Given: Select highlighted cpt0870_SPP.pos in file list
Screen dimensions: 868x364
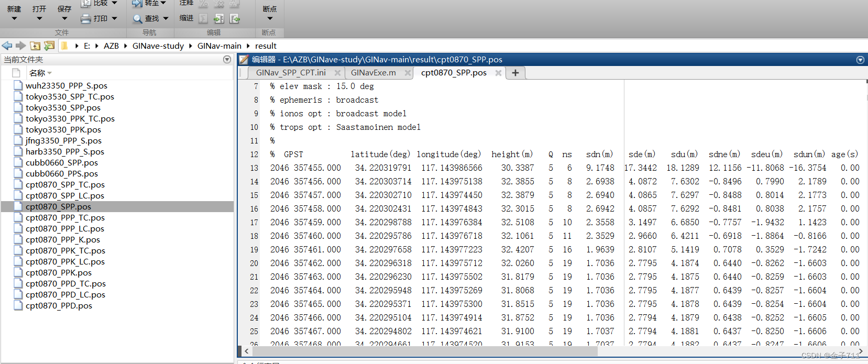Looking at the screenshot, I should tap(58, 206).
